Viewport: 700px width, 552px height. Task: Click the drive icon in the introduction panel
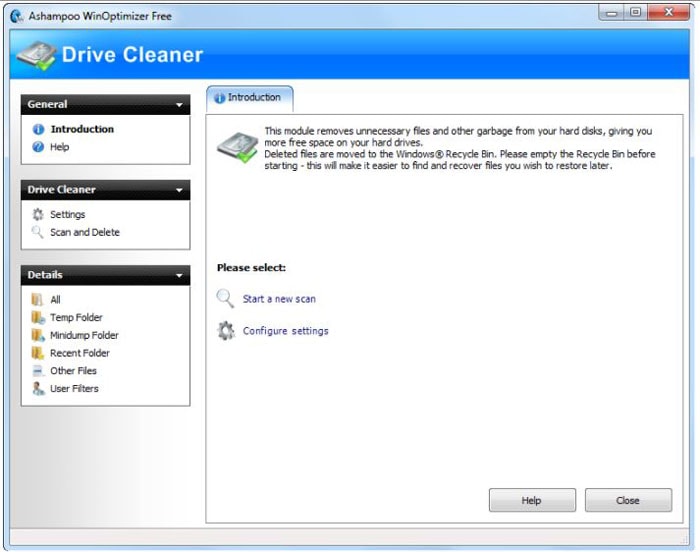(238, 148)
